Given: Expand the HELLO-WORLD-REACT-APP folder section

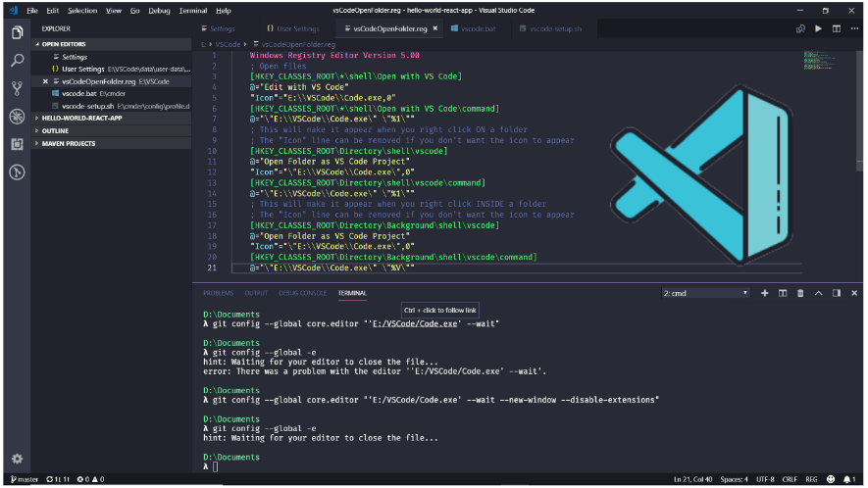Looking at the screenshot, I should pos(111,119).
